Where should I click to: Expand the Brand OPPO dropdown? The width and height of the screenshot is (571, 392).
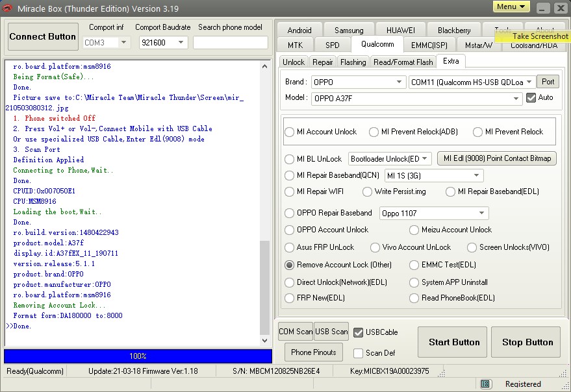click(399, 82)
